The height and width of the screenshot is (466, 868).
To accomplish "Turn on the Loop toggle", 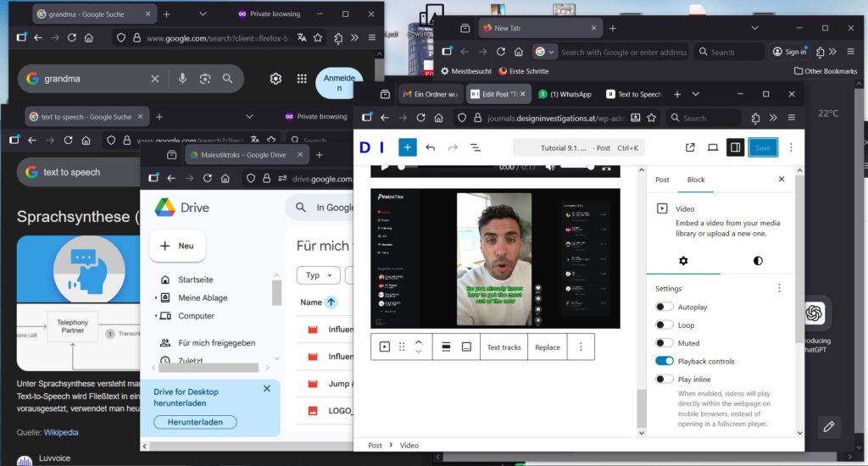I will coord(665,325).
